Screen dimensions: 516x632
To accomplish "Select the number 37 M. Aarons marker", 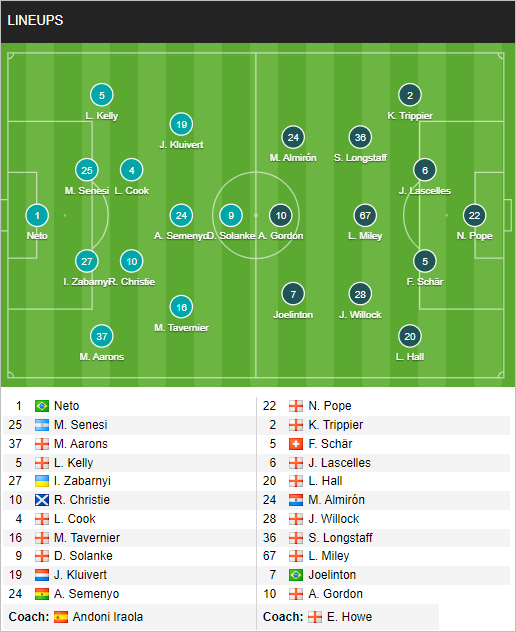I will click(102, 336).
